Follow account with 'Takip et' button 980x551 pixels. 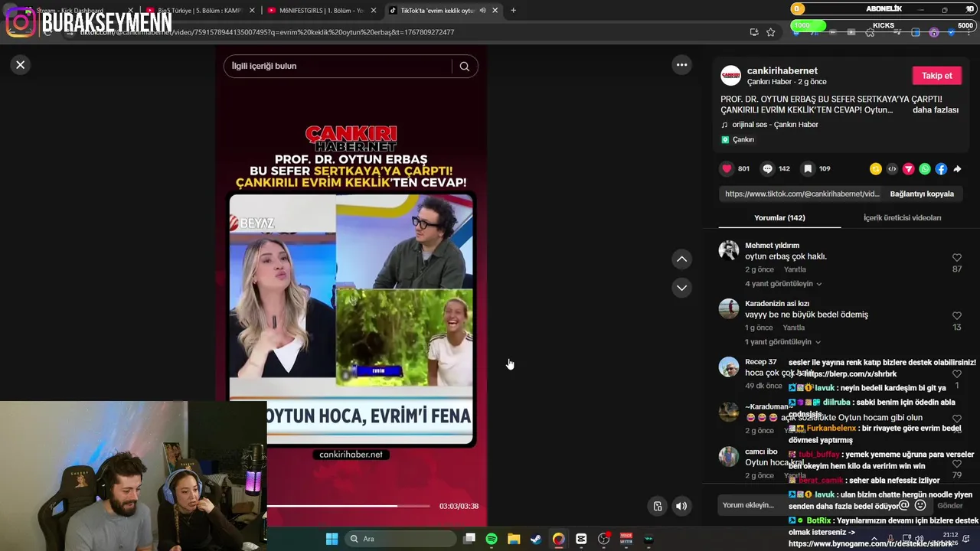[x=936, y=76]
